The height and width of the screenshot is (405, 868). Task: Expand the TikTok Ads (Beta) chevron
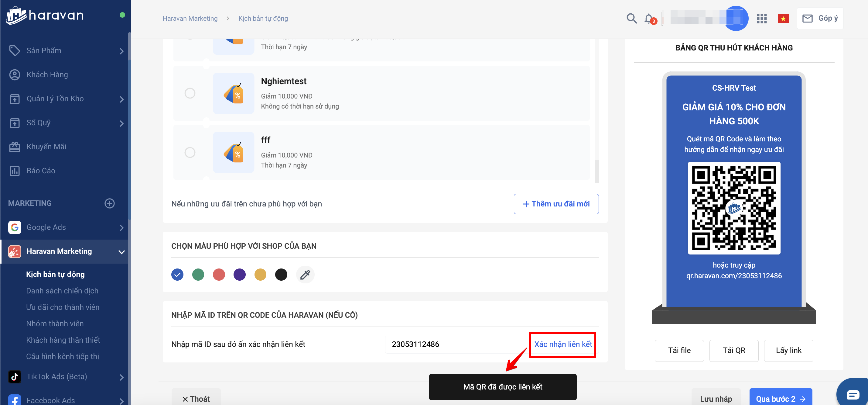click(x=122, y=377)
